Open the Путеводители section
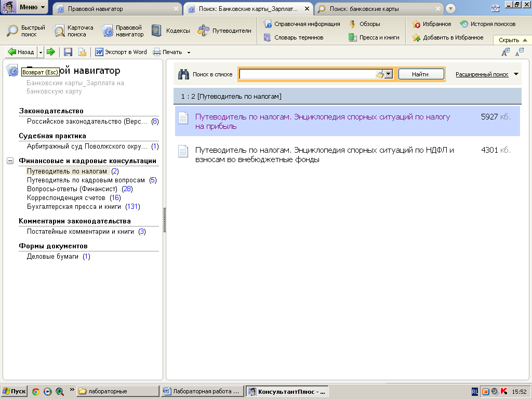 point(224,31)
